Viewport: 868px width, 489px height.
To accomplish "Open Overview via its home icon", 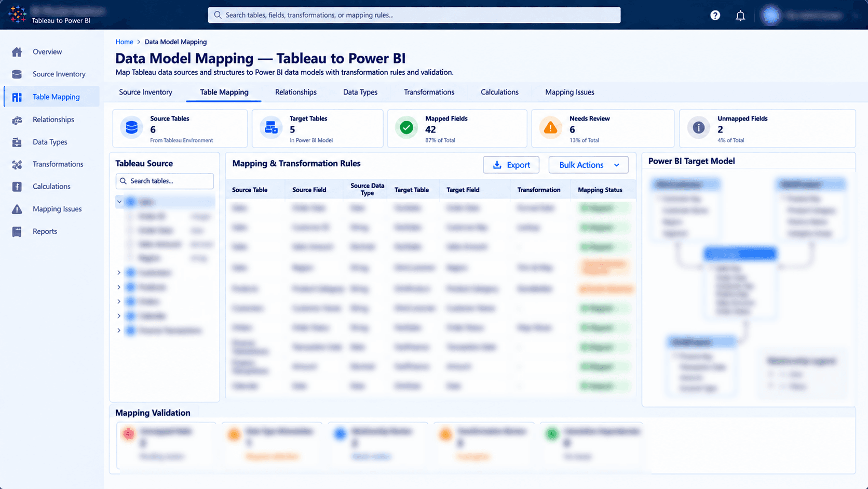I will point(17,52).
